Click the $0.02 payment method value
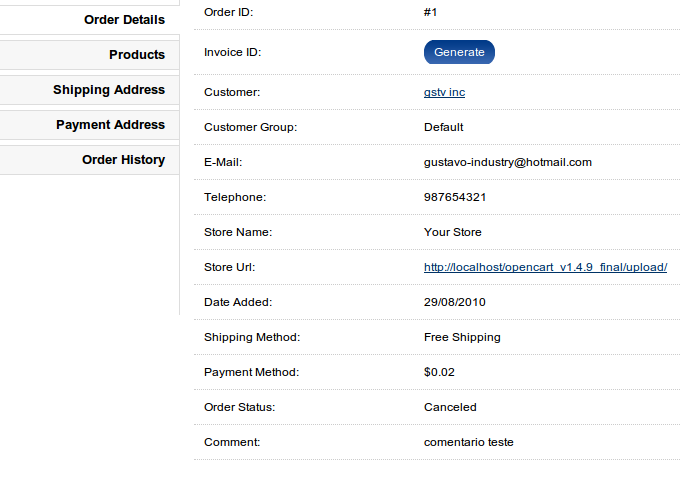681x482 pixels. click(439, 372)
